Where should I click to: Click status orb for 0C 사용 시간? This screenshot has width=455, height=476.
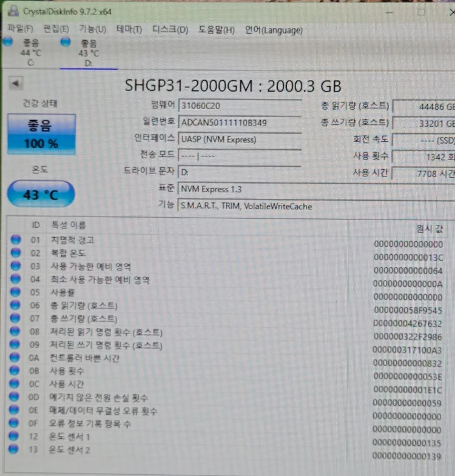click(x=15, y=384)
